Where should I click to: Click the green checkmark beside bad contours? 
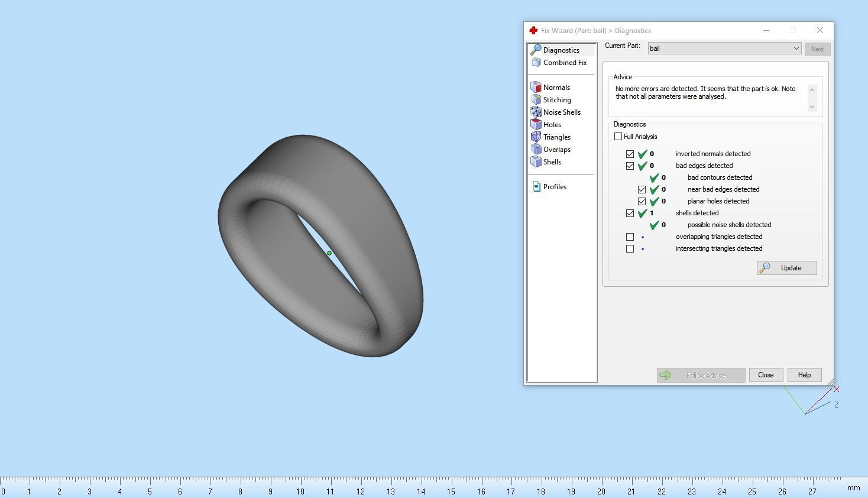[655, 177]
